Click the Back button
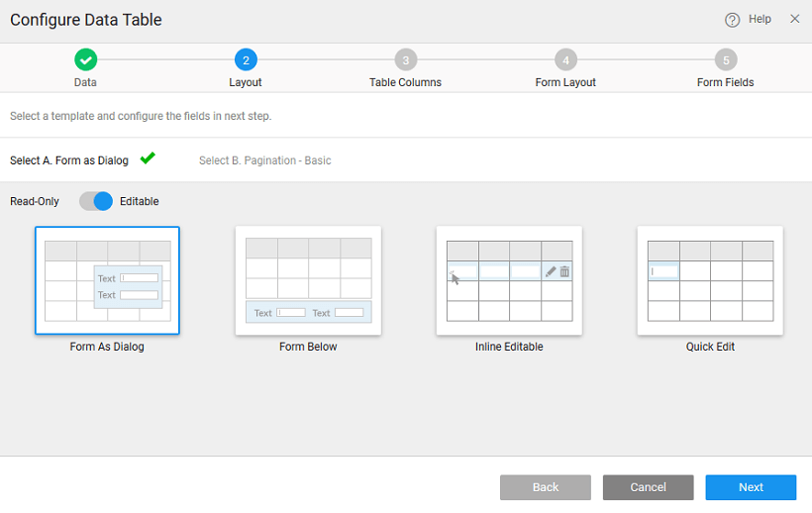 (546, 487)
